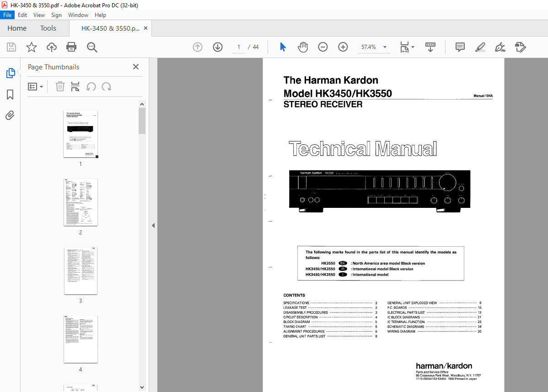The image size is (548, 392).
Task: Upload the file to cloud storage
Action: [52, 47]
